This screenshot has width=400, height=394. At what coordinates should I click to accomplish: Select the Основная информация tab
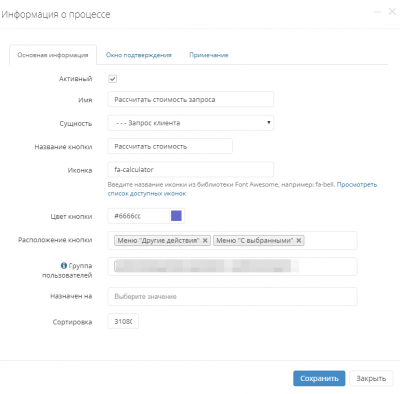(53, 55)
